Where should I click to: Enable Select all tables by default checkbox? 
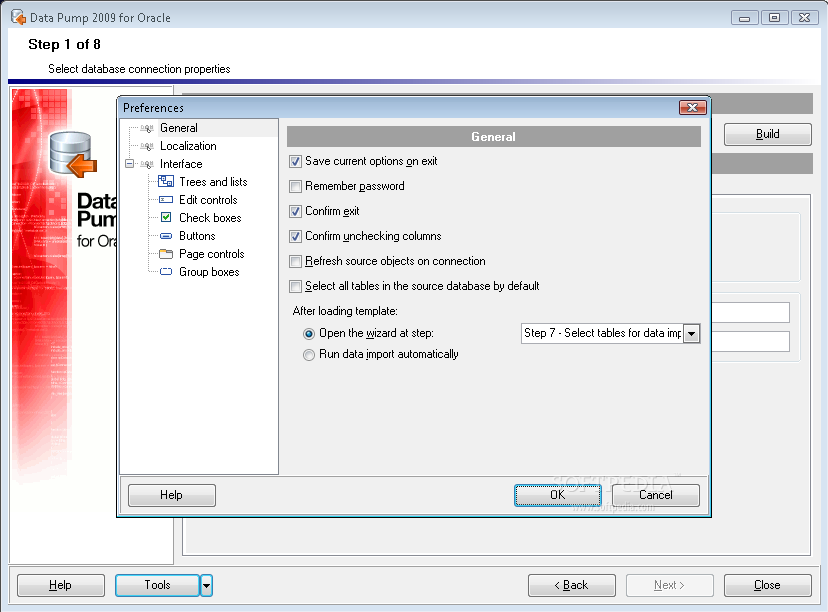click(295, 287)
